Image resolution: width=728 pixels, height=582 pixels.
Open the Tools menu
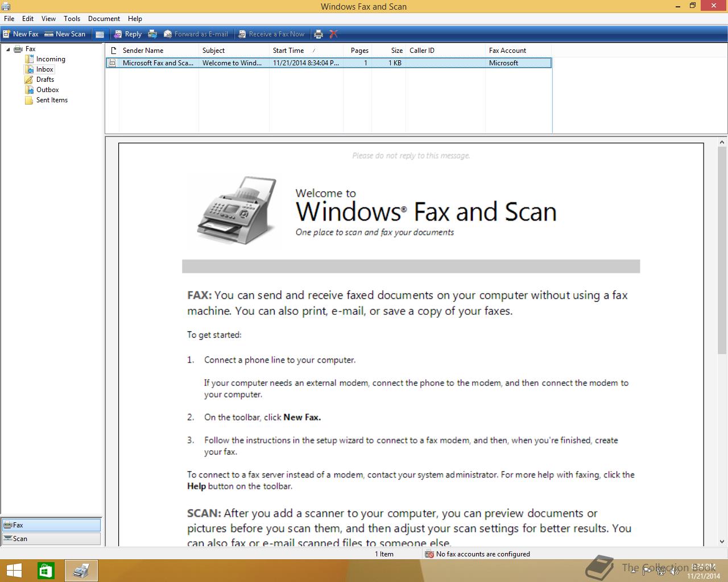point(72,19)
